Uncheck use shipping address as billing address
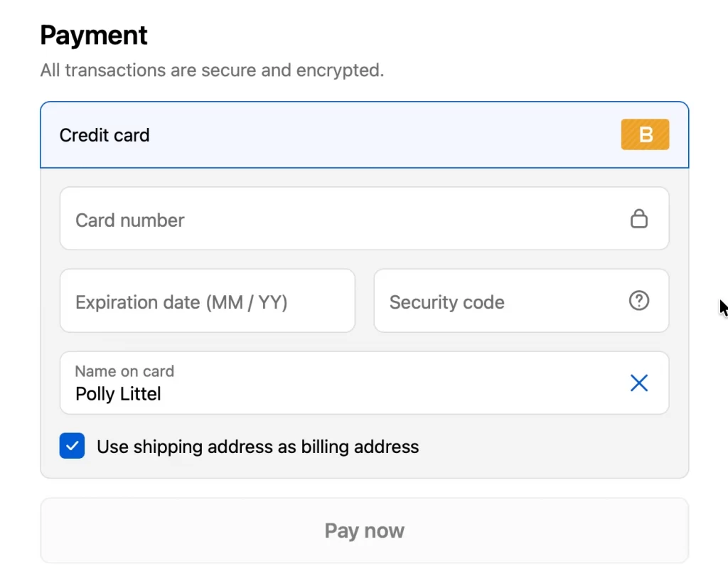This screenshot has height=586, width=728. (x=72, y=446)
